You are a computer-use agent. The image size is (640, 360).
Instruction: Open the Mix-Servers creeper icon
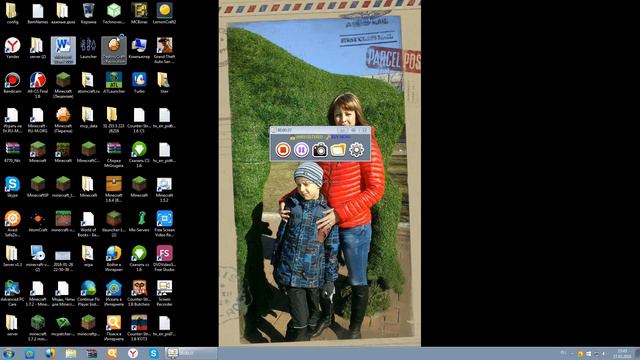pyautogui.click(x=139, y=222)
